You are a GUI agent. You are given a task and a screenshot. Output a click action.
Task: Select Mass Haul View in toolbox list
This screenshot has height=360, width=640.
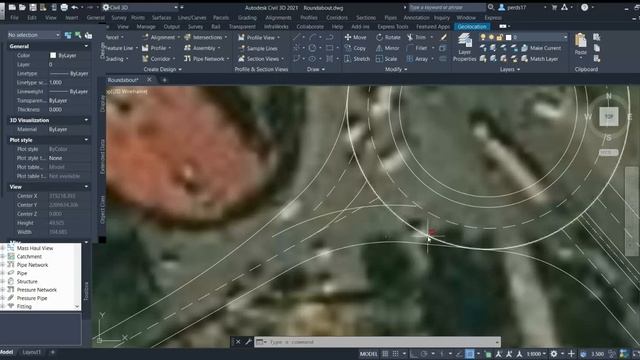click(x=35, y=248)
